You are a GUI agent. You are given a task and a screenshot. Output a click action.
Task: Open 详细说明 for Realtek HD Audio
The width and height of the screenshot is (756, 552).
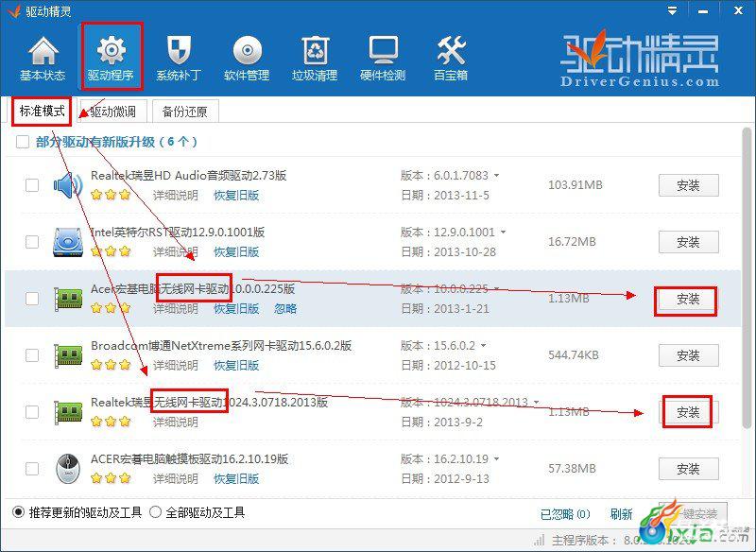[x=176, y=196]
